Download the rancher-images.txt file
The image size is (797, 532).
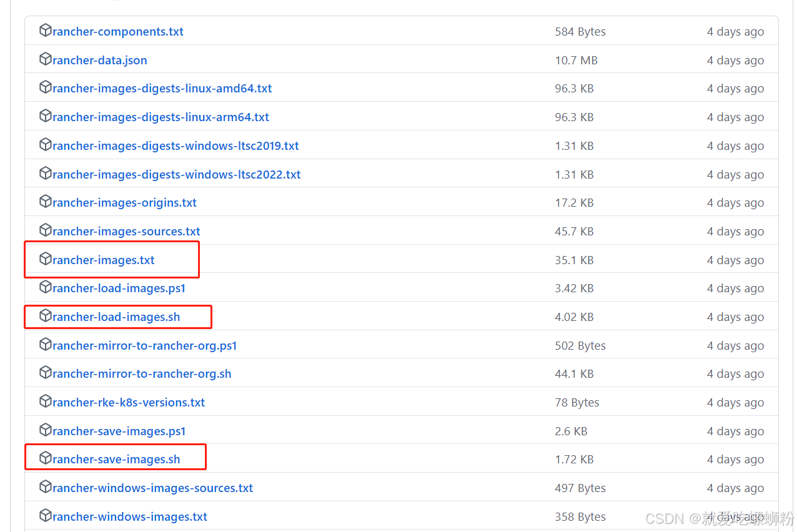pyautogui.click(x=104, y=260)
